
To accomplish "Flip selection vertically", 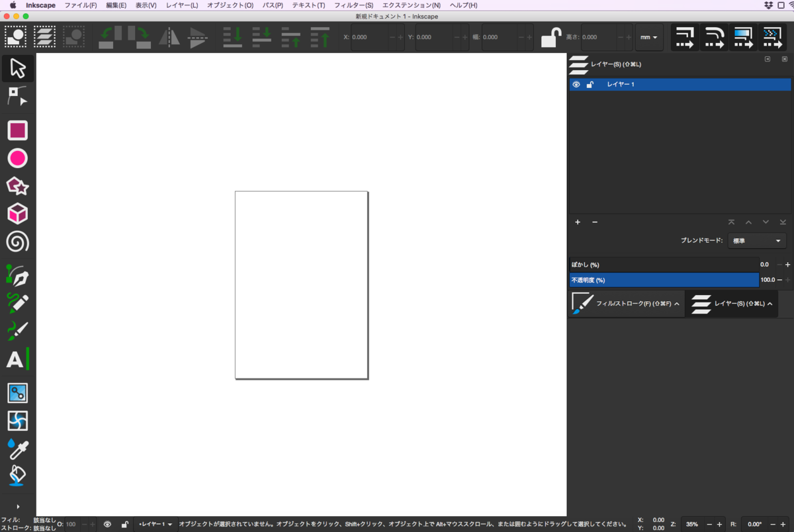I will point(198,37).
